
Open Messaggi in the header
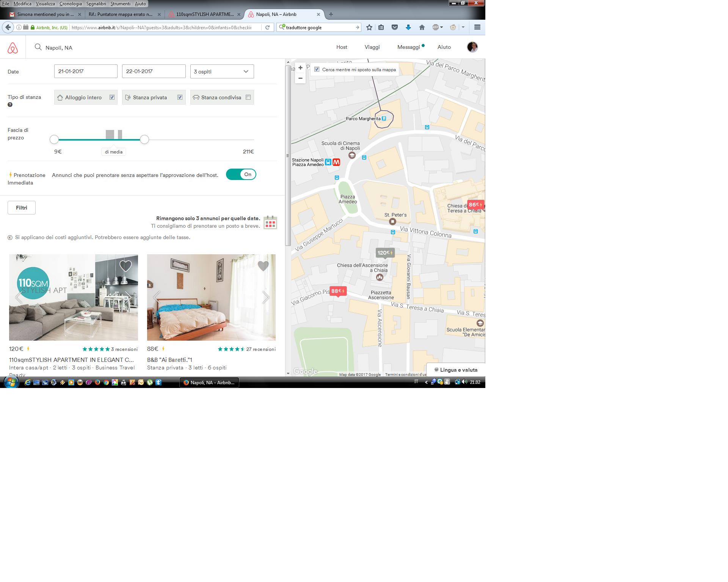point(409,47)
